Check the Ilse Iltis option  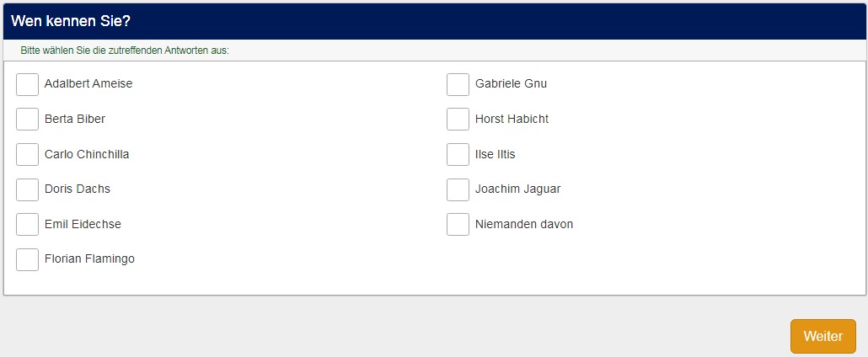click(x=458, y=155)
